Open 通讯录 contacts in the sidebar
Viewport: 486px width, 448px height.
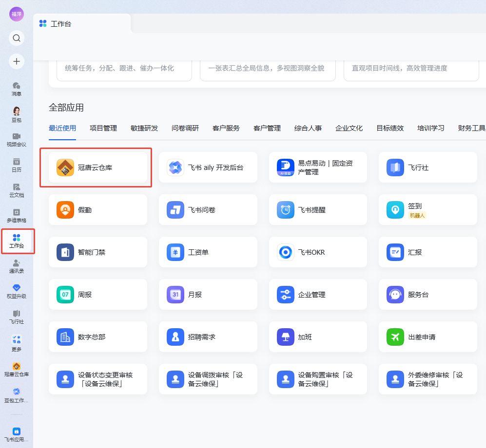[x=17, y=266]
